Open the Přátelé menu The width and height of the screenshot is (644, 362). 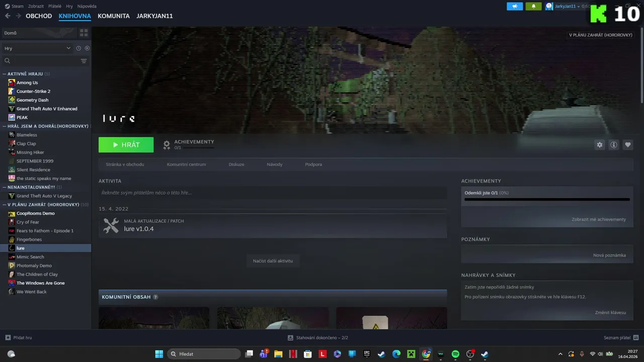(x=55, y=6)
